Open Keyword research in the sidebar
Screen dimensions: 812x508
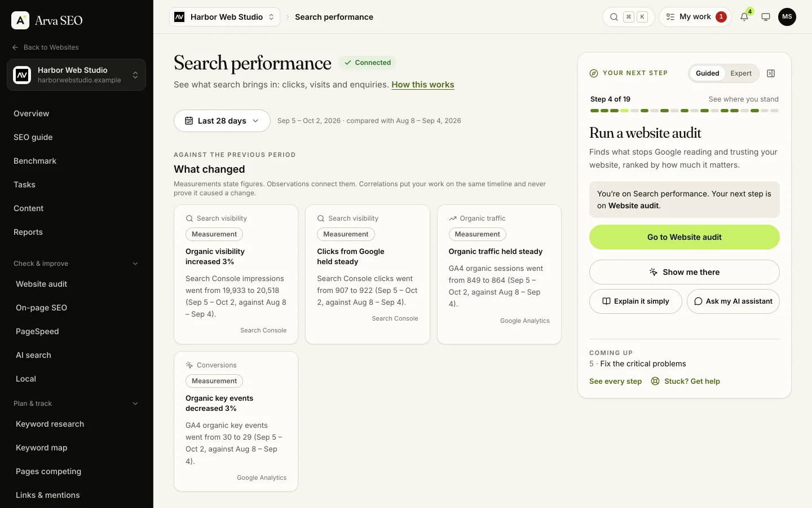[76, 424]
